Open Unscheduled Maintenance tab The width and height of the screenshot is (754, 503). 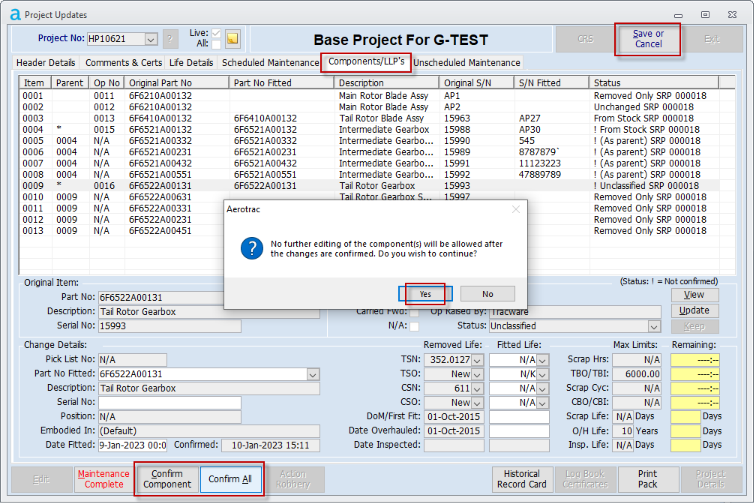(466, 63)
